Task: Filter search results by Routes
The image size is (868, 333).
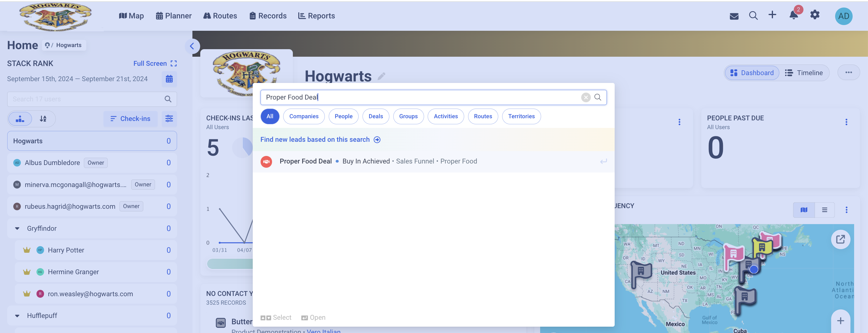Action: point(483,116)
